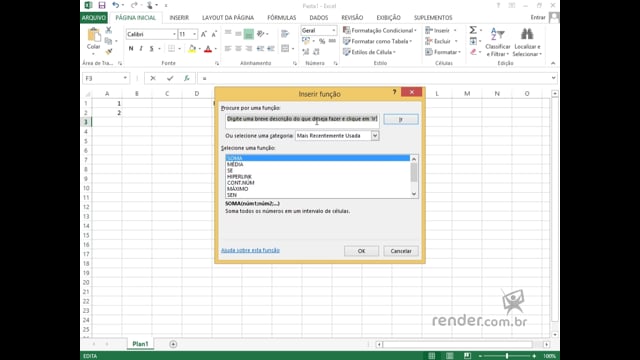Click the Fill Color bucket icon
Screen dimensions: 640x360
pos(192,49)
